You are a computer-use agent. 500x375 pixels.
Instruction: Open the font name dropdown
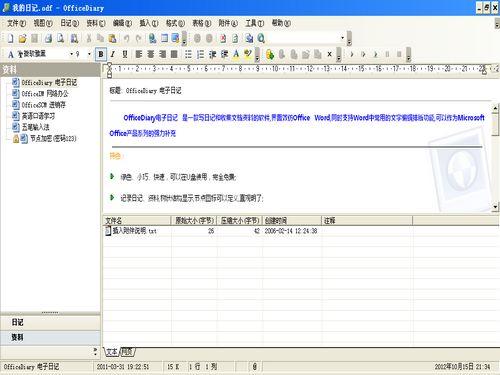71,54
